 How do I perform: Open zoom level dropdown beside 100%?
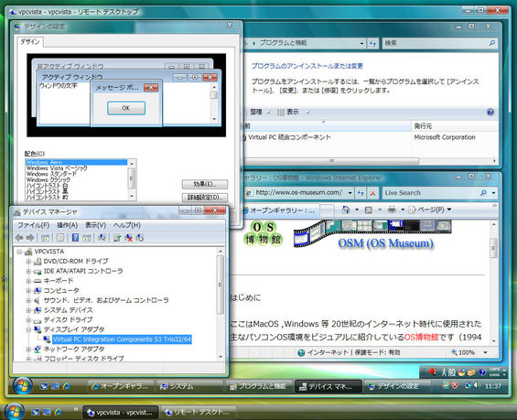click(485, 352)
